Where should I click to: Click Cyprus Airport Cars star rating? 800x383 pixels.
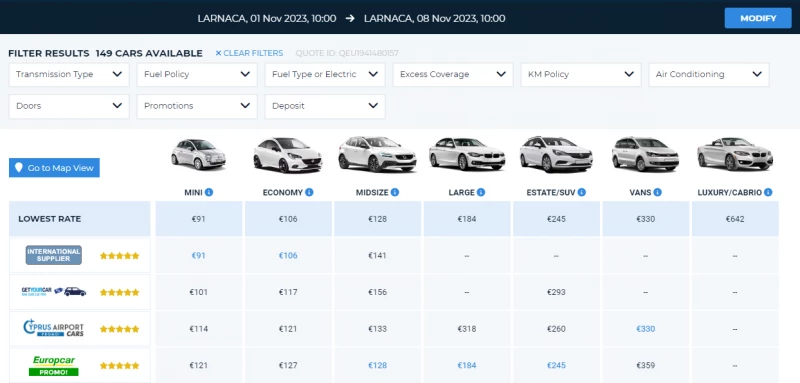(x=119, y=329)
